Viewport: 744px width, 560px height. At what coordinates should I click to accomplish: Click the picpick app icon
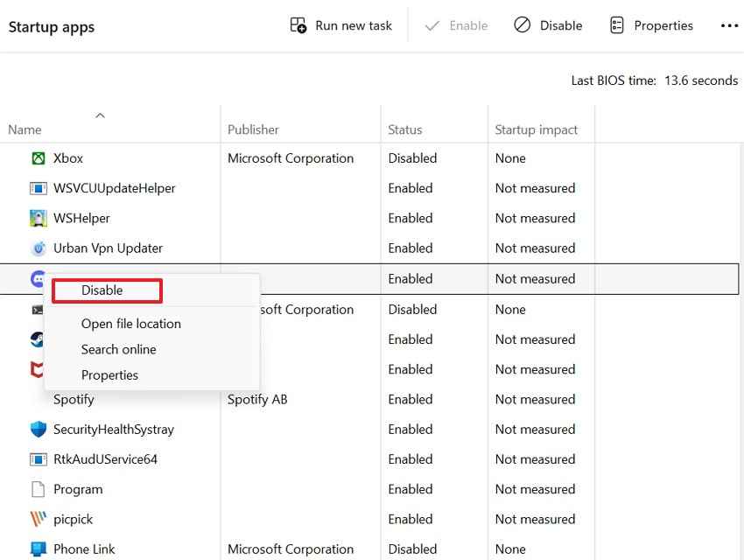[38, 519]
